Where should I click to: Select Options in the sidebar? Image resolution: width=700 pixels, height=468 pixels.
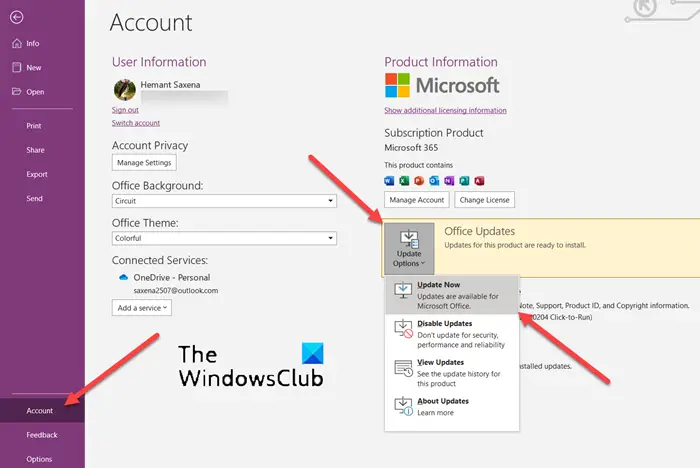point(42,459)
